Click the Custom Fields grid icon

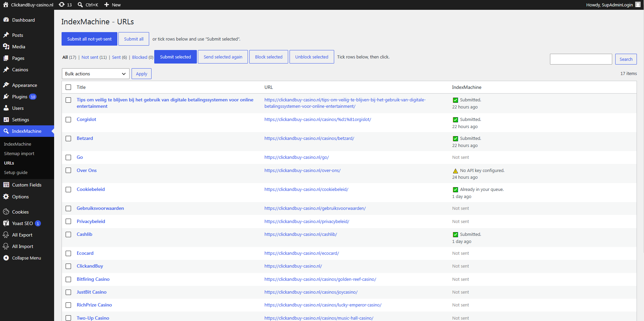[6, 185]
